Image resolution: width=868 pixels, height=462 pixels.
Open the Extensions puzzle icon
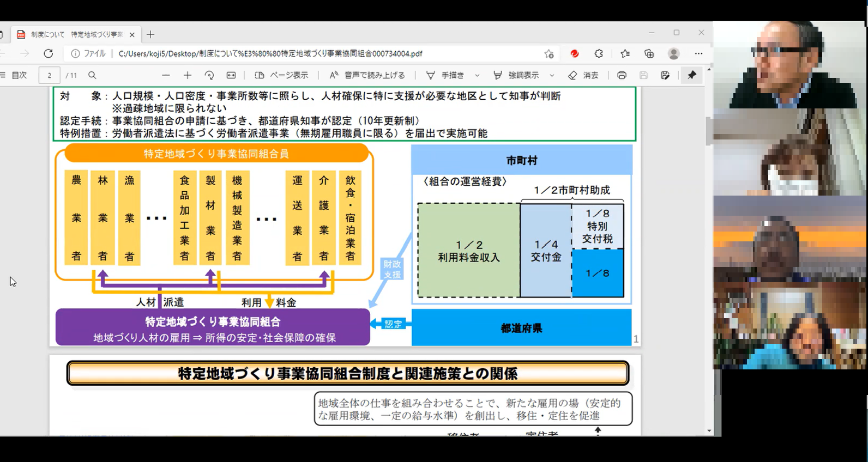(599, 53)
